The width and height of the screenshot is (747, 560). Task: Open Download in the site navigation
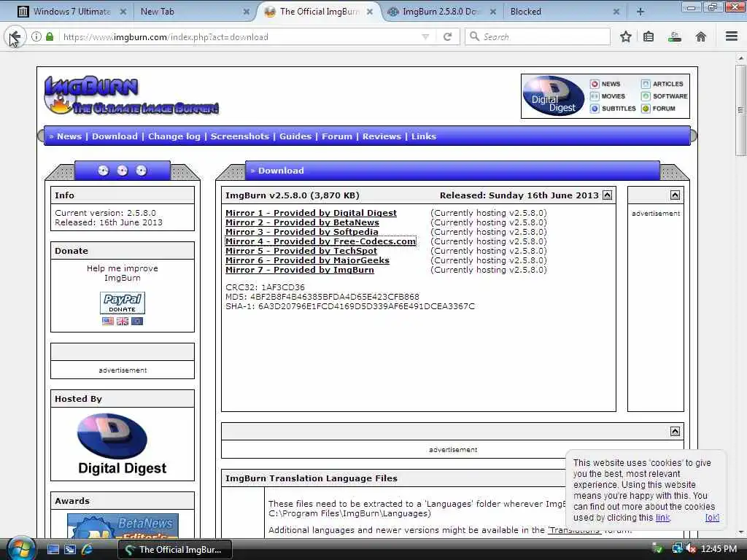pos(115,136)
